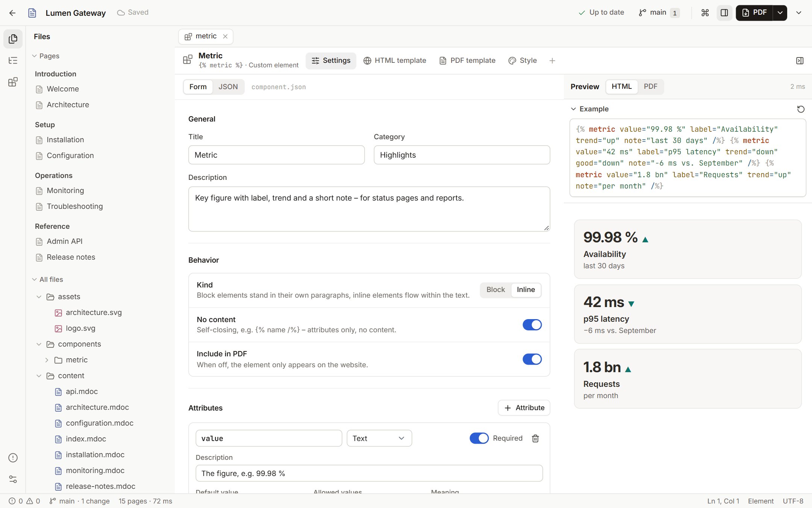Toggle the split view layout icon
The height and width of the screenshot is (508, 812).
[724, 13]
